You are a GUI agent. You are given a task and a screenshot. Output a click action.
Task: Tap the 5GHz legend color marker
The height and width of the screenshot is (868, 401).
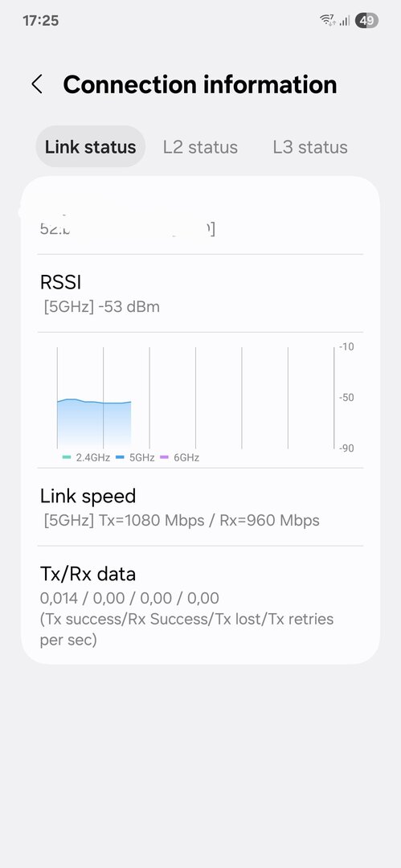coord(120,457)
